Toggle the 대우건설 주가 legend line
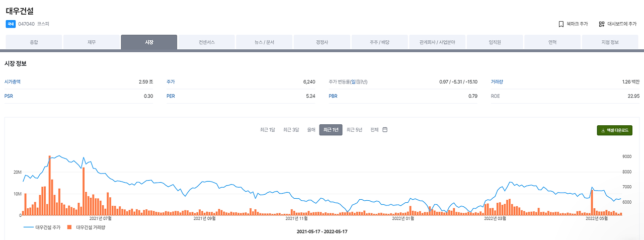644x240 pixels. click(42, 227)
